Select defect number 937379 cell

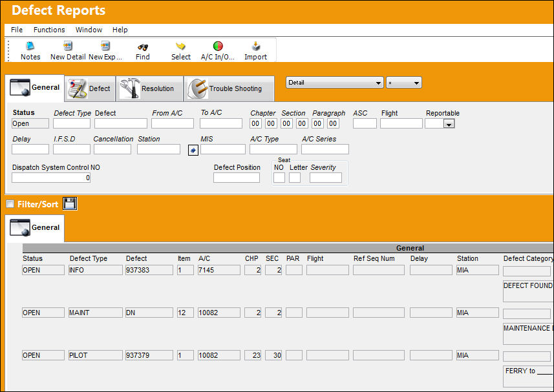tap(149, 355)
